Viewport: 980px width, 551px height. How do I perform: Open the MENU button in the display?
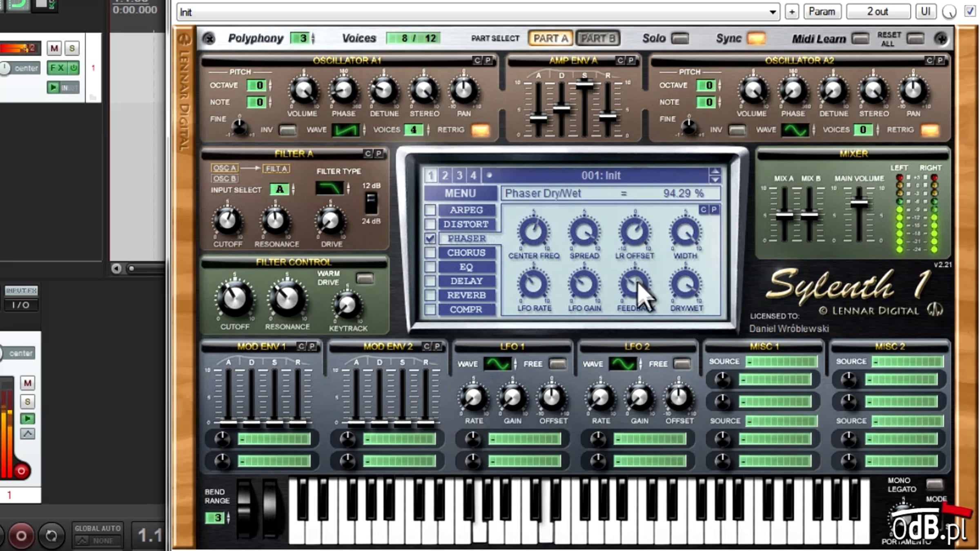[460, 193]
